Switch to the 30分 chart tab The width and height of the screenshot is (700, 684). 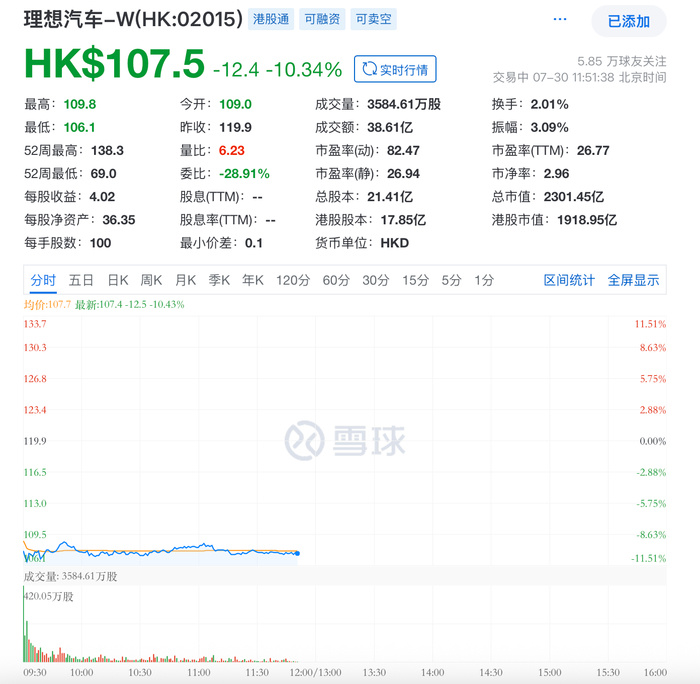[375, 280]
